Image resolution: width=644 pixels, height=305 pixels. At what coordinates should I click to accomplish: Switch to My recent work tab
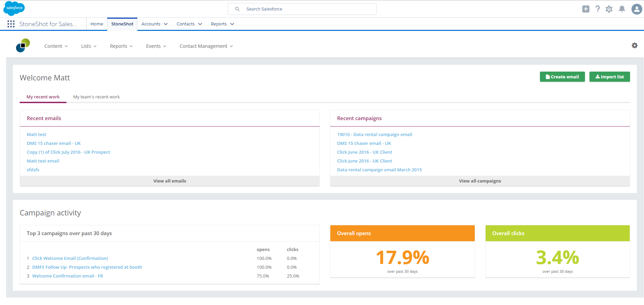click(x=43, y=97)
